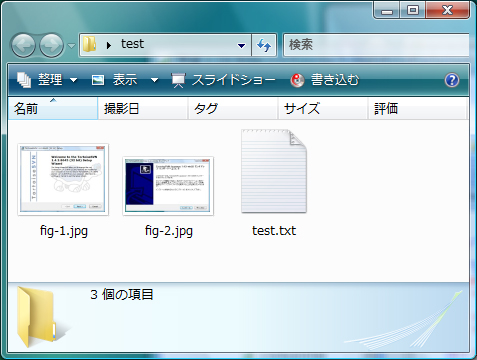The width and height of the screenshot is (477, 360).
Task: Sort by the サイズ column header
Action: coord(323,108)
